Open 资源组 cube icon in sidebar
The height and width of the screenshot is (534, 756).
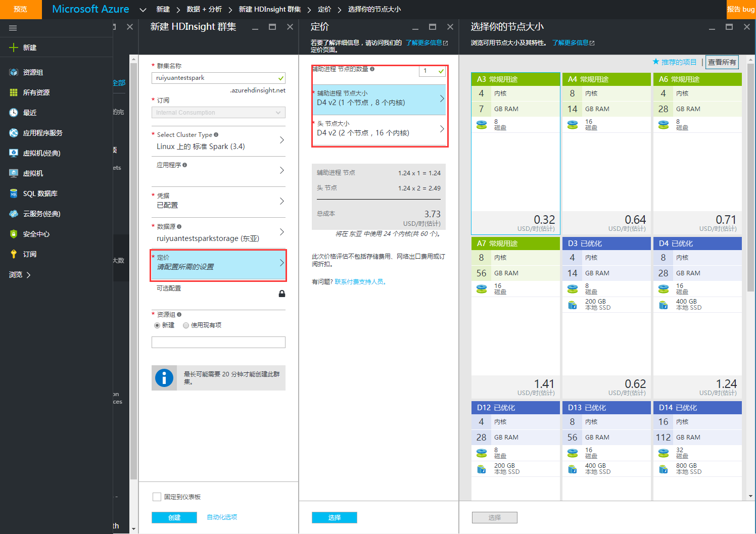pos(14,72)
